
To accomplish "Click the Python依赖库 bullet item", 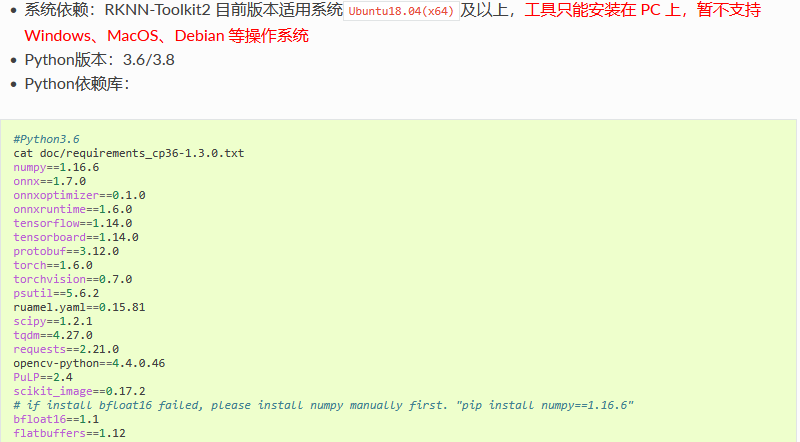I will click(x=77, y=84).
